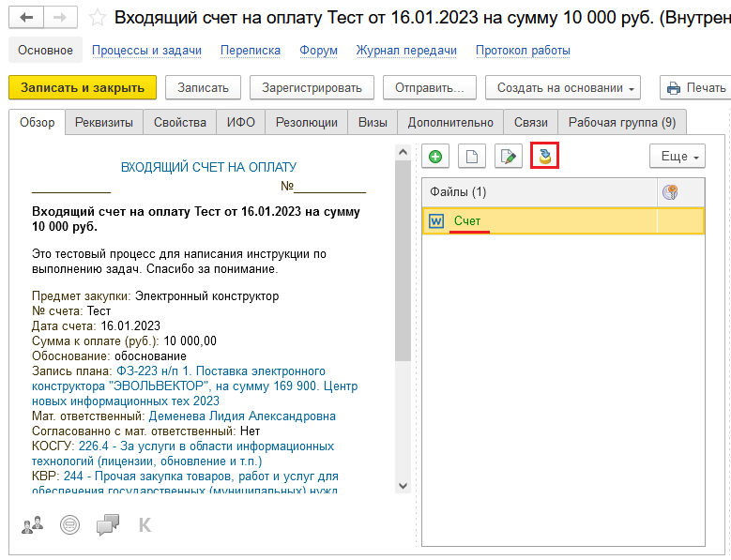Screen dimensions: 731x560
Task: Switch to the Реквизиты tab
Action: 103,123
